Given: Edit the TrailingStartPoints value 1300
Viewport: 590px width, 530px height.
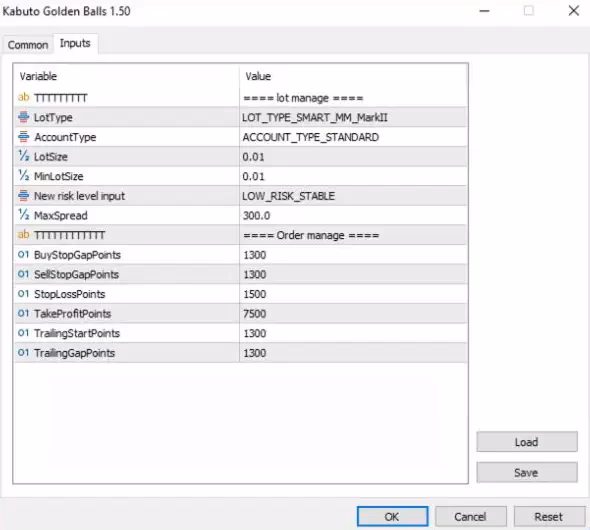Looking at the screenshot, I should [x=353, y=333].
